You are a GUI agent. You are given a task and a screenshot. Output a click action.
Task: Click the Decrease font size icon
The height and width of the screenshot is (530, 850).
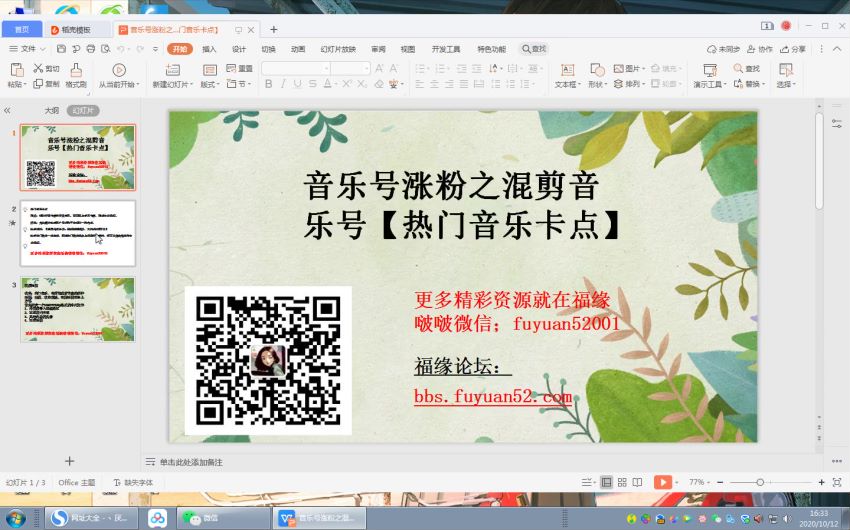[394, 68]
